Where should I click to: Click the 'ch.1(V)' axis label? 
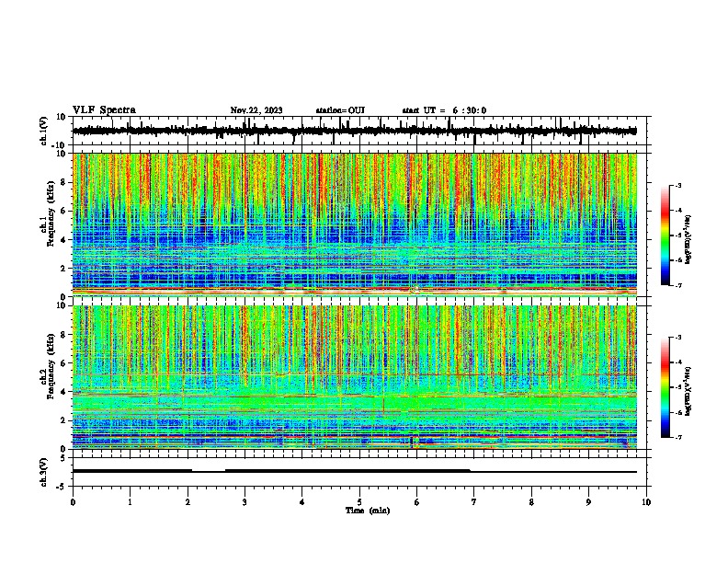[x=43, y=131]
